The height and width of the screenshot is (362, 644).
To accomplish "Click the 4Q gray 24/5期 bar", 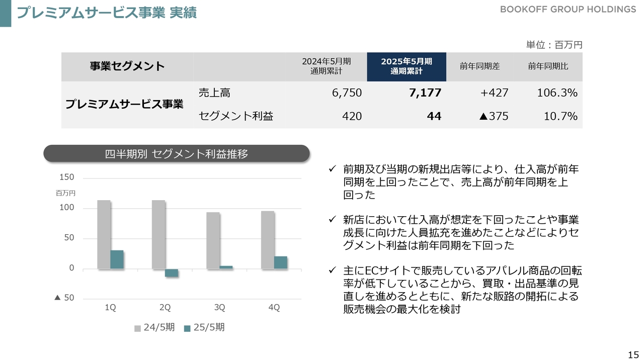I will tap(268, 240).
